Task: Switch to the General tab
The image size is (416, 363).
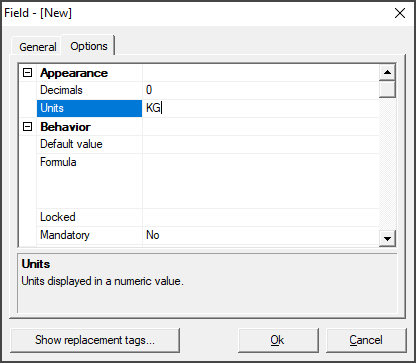Action: click(x=37, y=47)
